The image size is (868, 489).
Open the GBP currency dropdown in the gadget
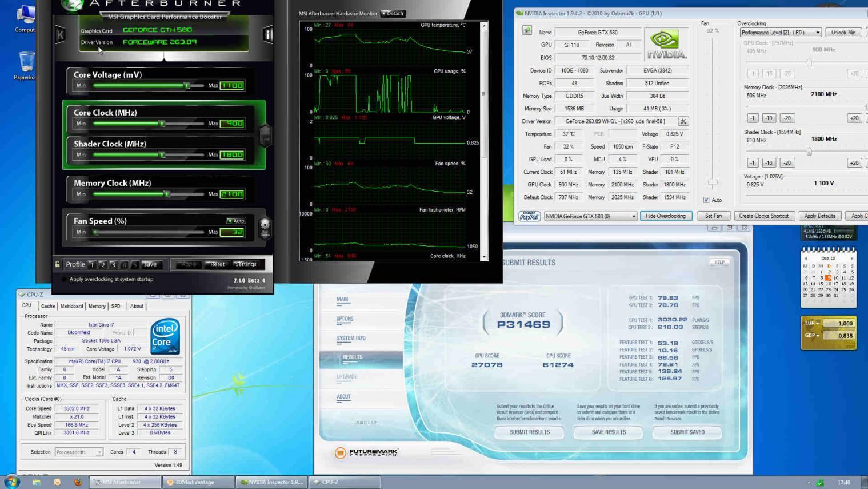pos(811,335)
